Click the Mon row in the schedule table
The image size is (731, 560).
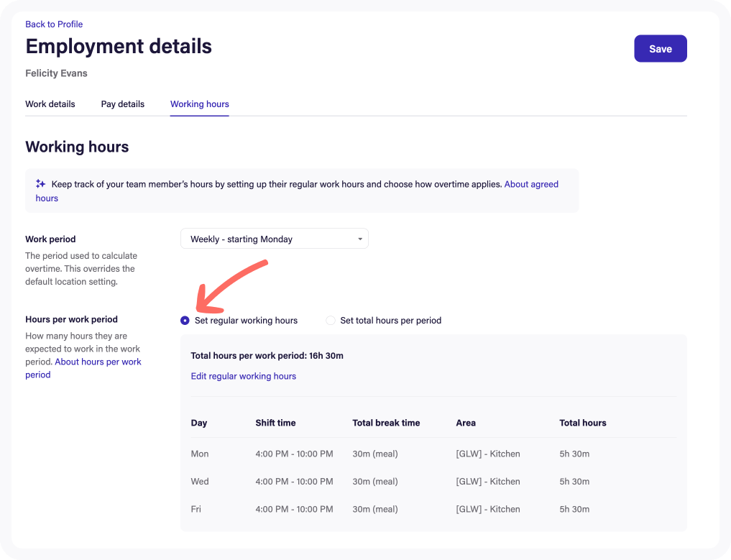(x=199, y=454)
